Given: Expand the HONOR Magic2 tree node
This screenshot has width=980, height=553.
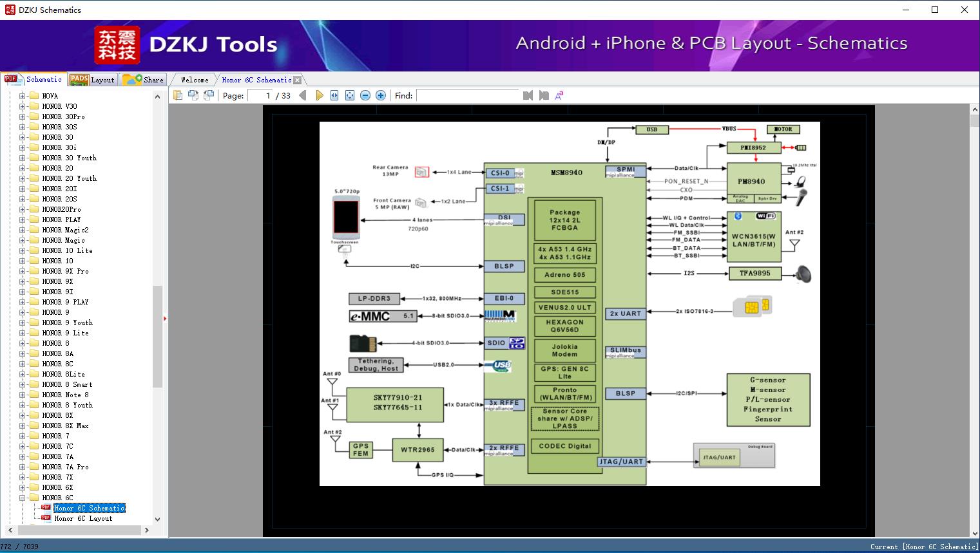Looking at the screenshot, I should click(x=22, y=230).
